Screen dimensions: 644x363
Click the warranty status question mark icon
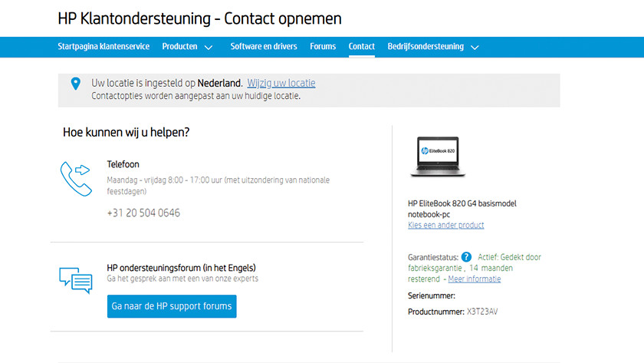466,257
